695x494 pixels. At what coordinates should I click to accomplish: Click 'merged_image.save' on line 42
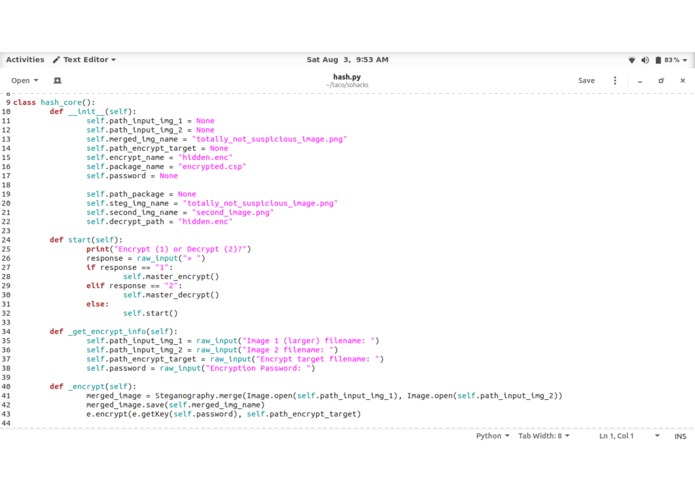125,405
